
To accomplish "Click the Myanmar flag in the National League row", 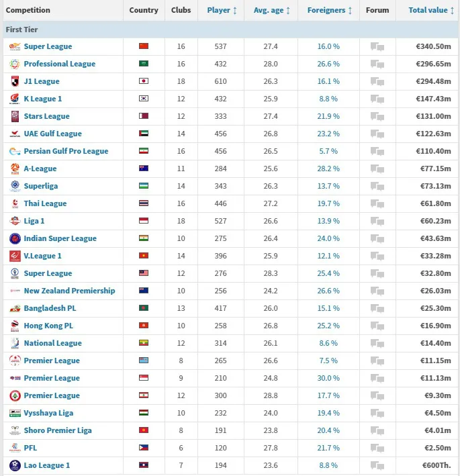I will click(x=144, y=342).
